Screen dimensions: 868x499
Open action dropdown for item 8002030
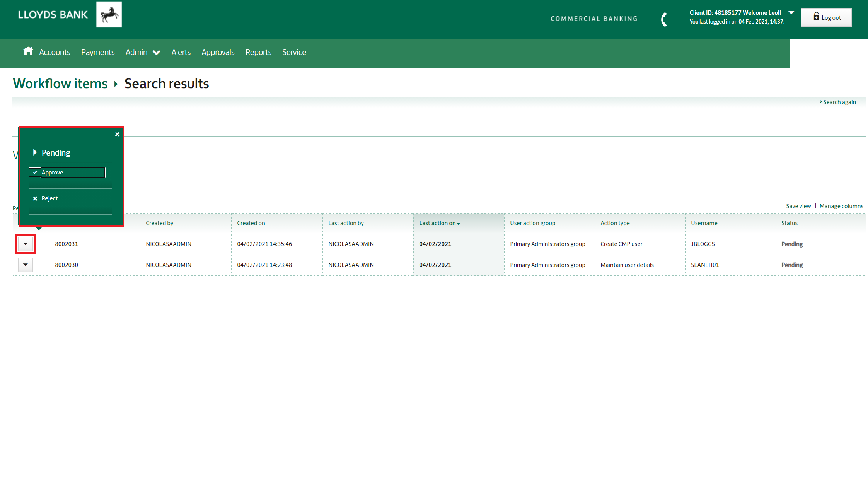[26, 265]
